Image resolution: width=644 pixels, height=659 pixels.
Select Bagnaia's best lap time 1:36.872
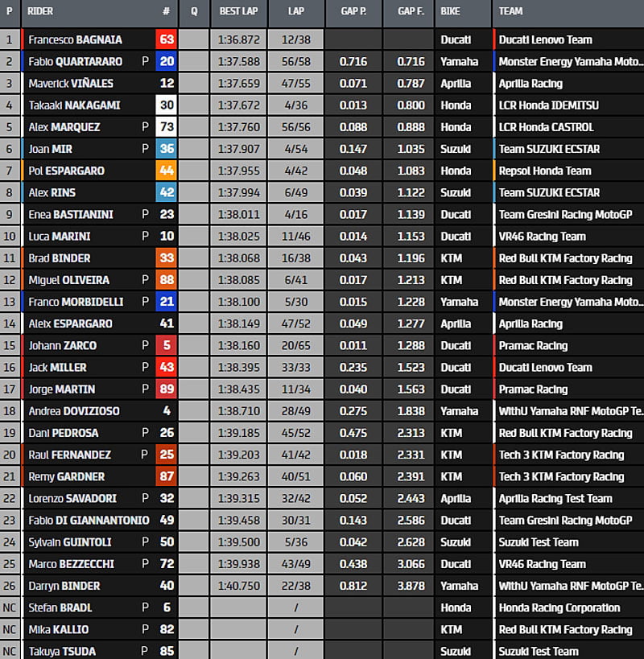[x=237, y=39]
